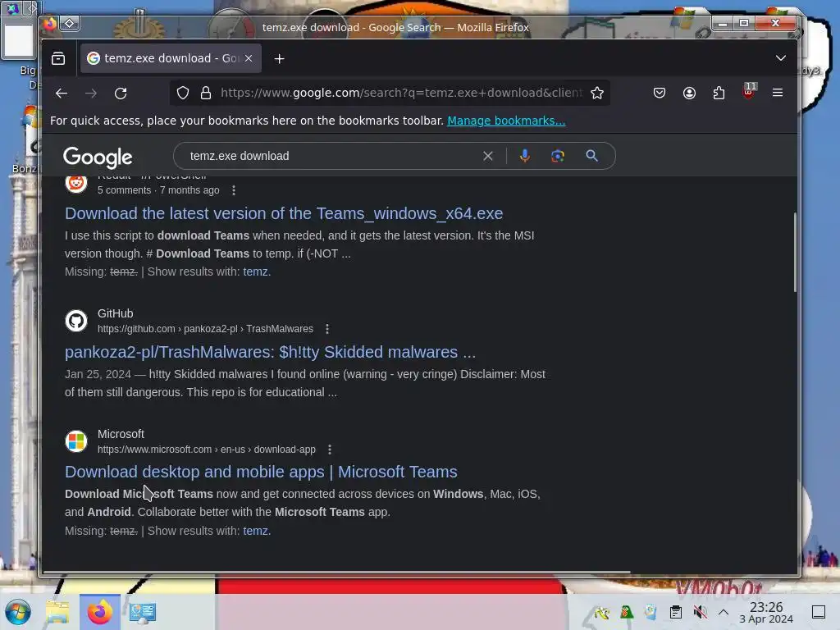The image size is (840, 630).
Task: Go to Google home via logo
Action: tap(98, 157)
